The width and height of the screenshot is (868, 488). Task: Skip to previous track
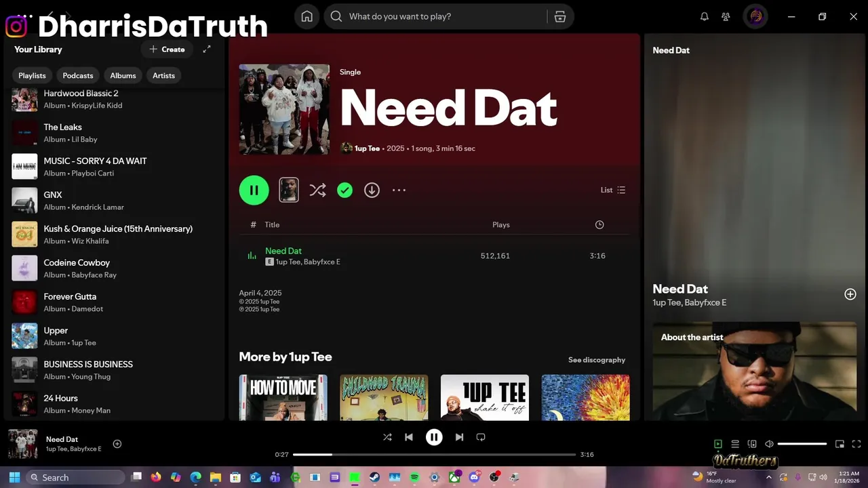click(x=409, y=437)
